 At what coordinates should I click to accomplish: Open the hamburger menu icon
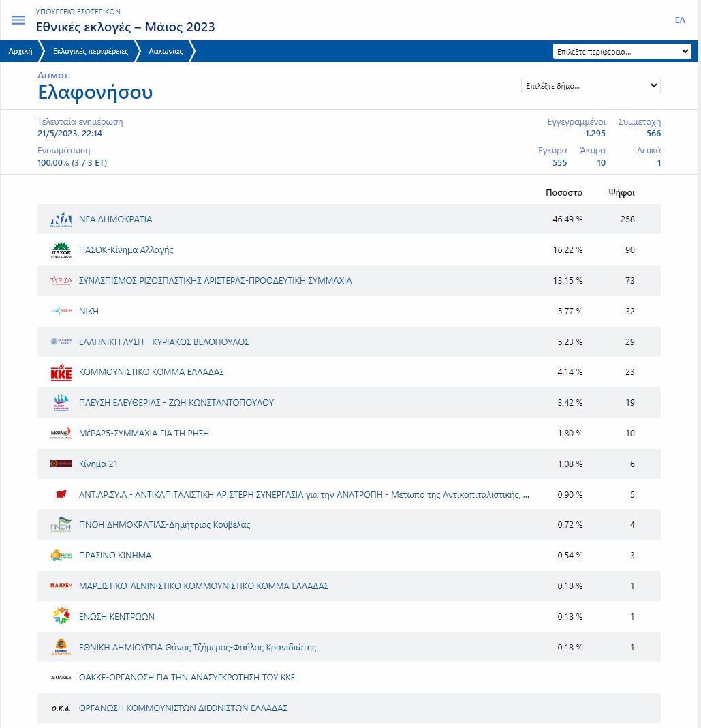(x=18, y=20)
